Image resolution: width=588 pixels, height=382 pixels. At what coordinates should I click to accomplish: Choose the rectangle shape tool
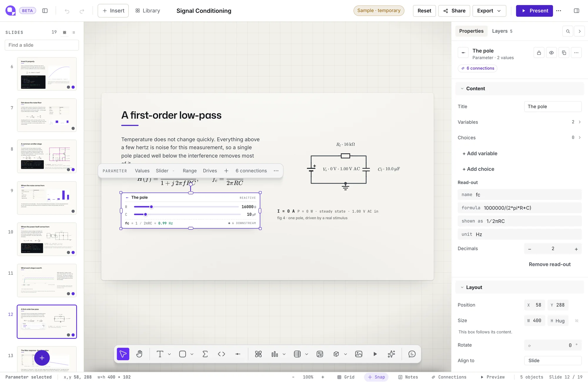(x=183, y=354)
